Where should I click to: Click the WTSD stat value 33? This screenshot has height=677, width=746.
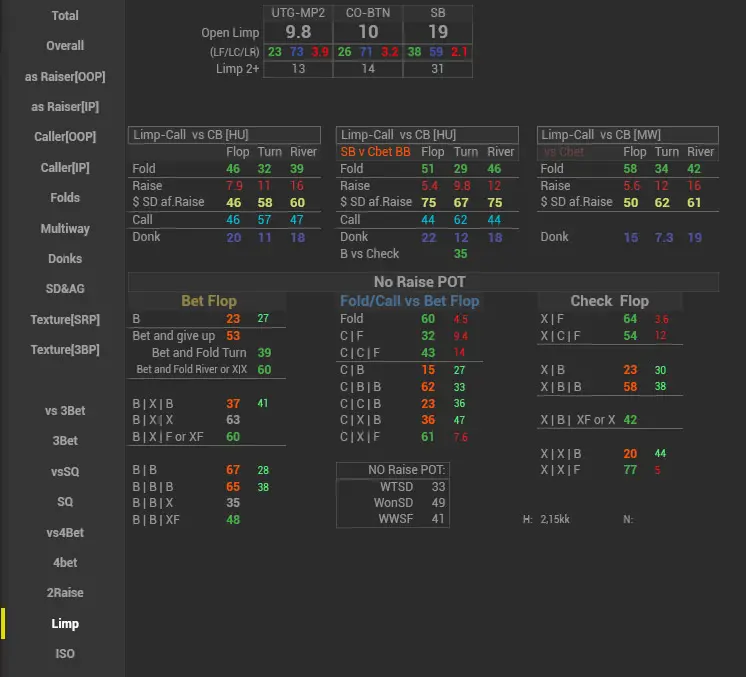click(438, 486)
